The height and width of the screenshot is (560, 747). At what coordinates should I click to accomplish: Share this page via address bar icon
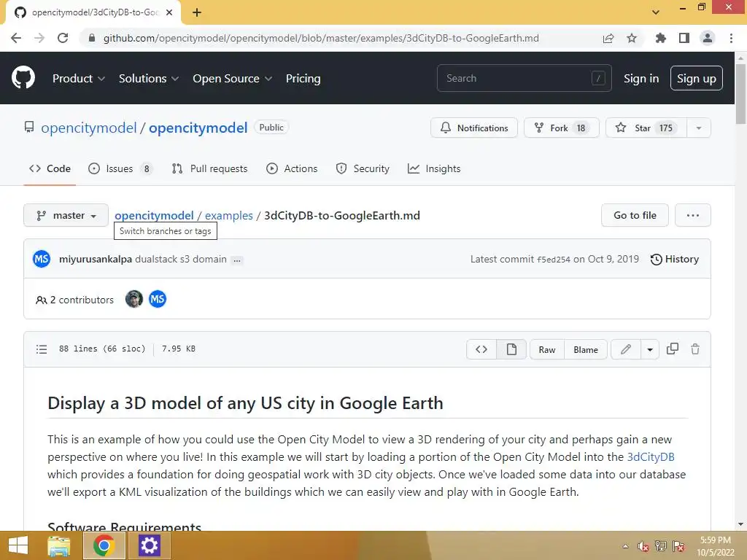tap(608, 38)
